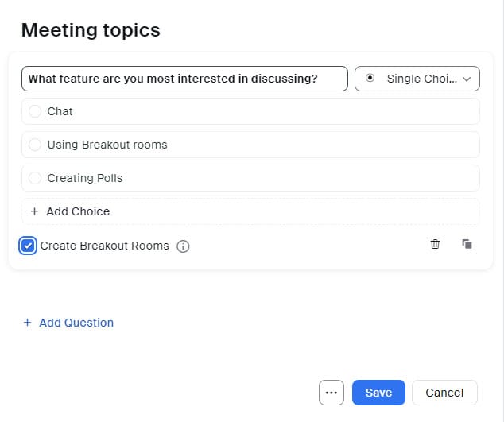Save the poll
Screen dimensions: 504x422
pyautogui.click(x=378, y=393)
